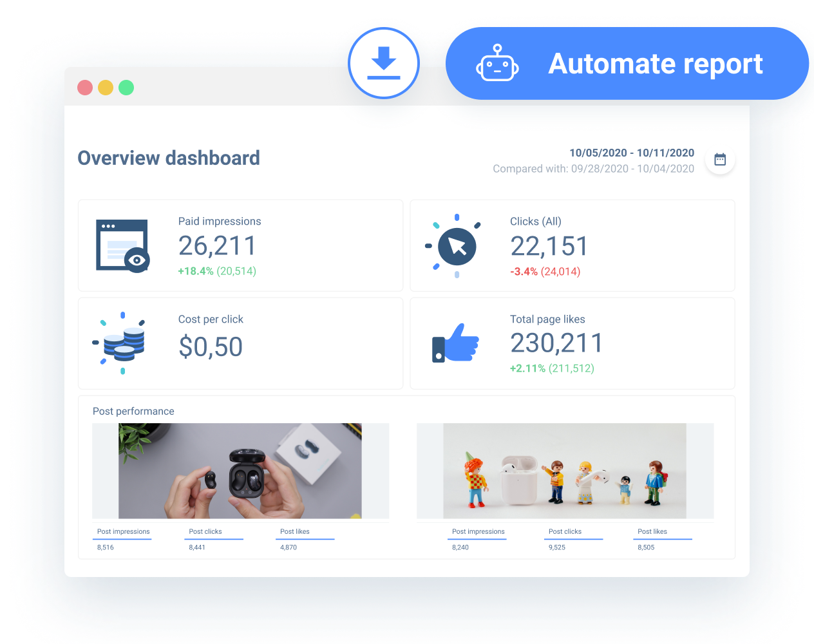This screenshot has width=814, height=644.
Task: Click the red traffic light dot
Action: point(85,88)
